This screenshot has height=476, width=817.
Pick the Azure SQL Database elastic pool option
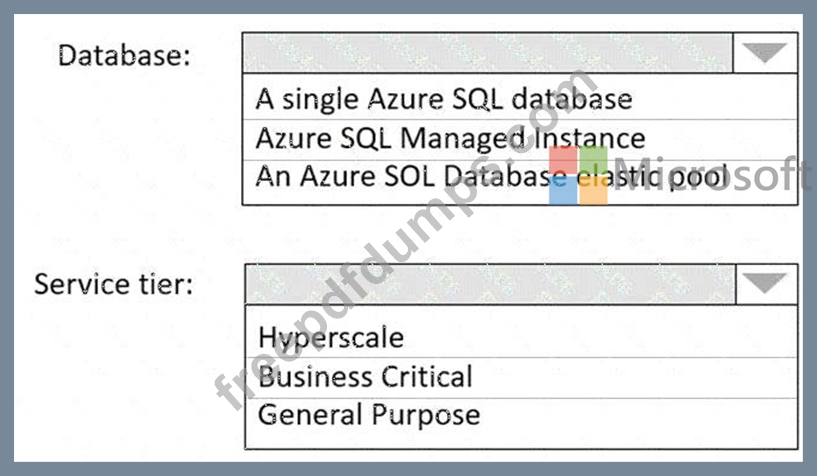(x=490, y=175)
